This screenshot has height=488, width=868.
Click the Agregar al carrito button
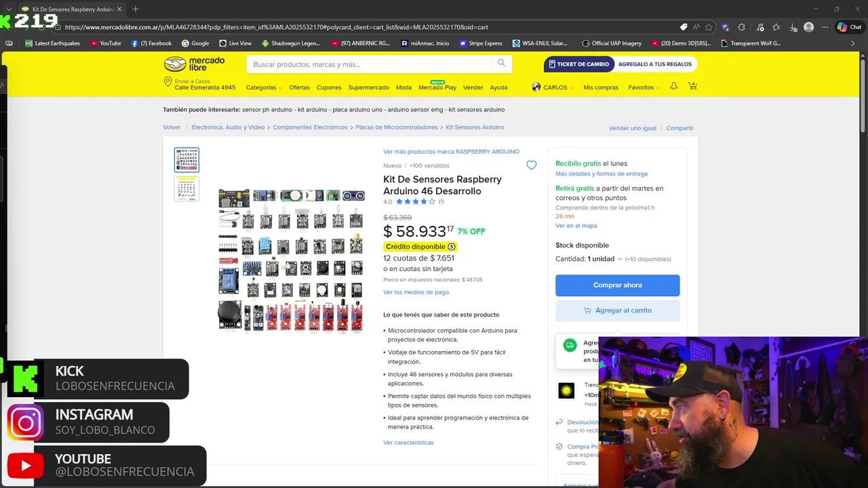point(617,310)
